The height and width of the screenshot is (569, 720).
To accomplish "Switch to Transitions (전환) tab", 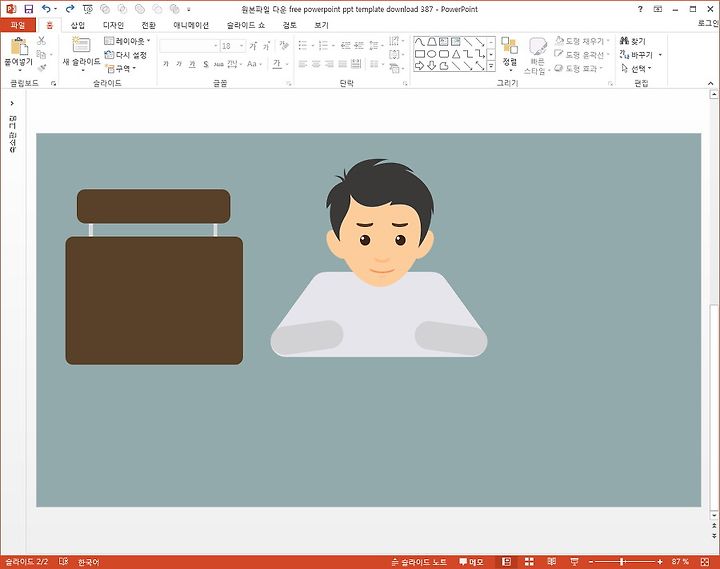I will point(148,25).
